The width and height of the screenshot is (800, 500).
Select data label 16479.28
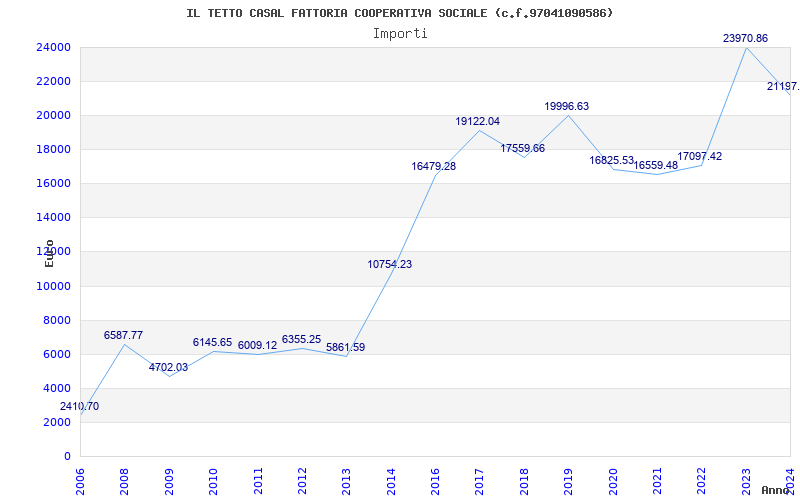tap(434, 166)
